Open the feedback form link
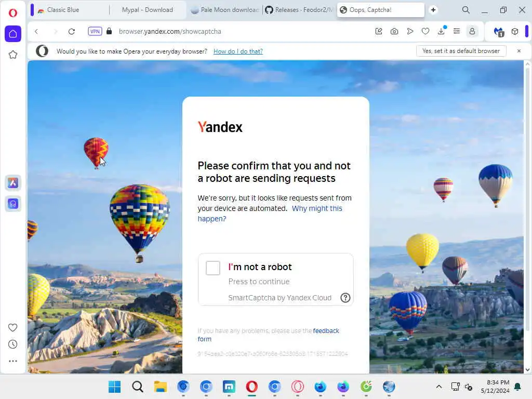This screenshot has width=532, height=399. (269, 335)
